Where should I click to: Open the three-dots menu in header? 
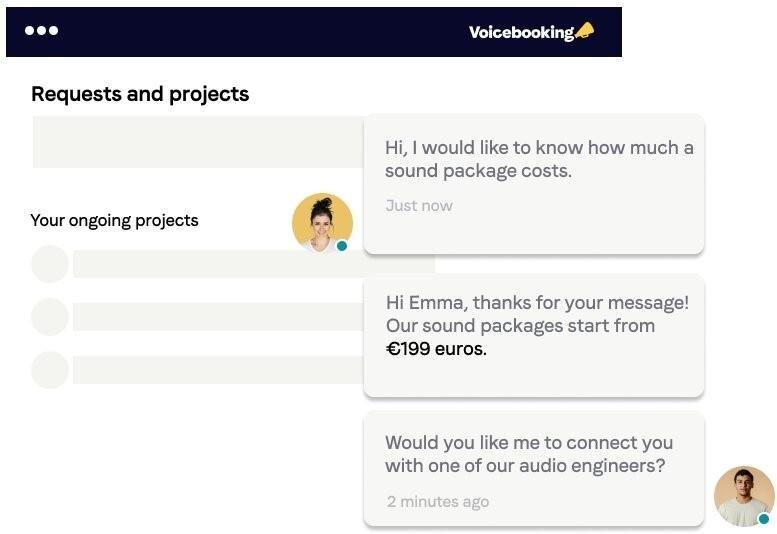coord(41,31)
